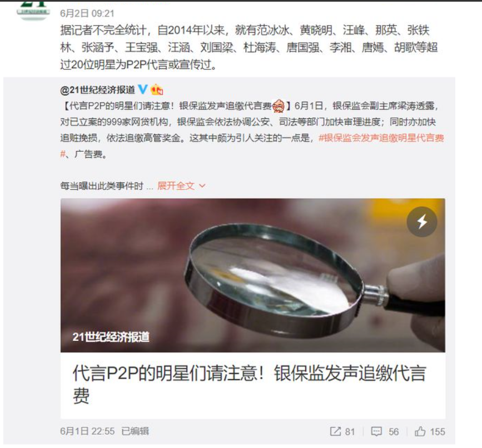Click the 21世纪经济报道 watermark on the image
The width and height of the screenshot is (482, 448).
[111, 337]
